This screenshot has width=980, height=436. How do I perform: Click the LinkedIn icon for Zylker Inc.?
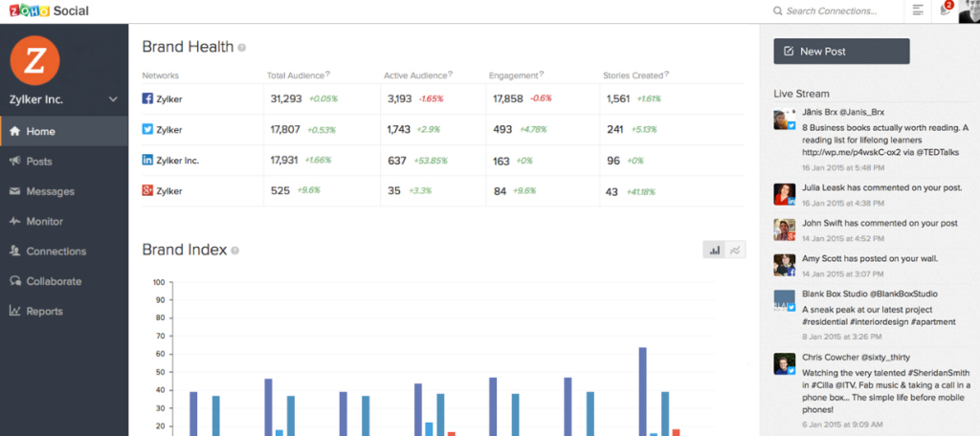pyautogui.click(x=147, y=160)
